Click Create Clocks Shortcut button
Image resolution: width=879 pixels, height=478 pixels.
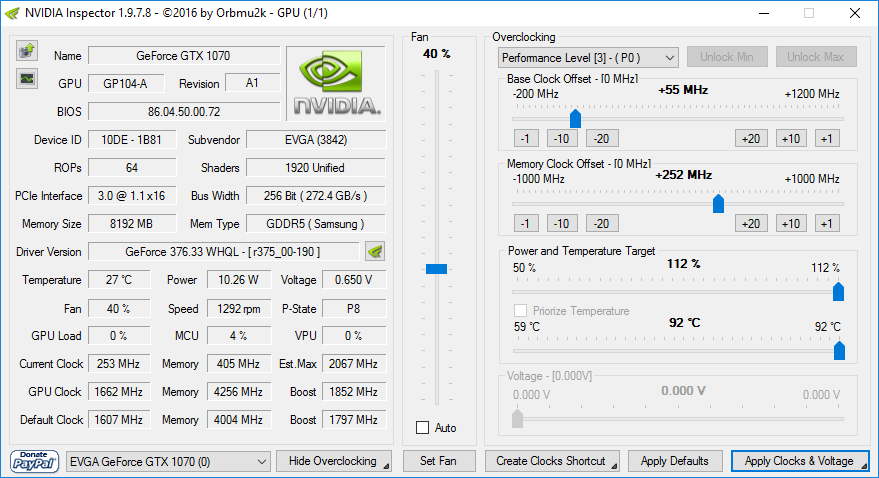coord(552,461)
